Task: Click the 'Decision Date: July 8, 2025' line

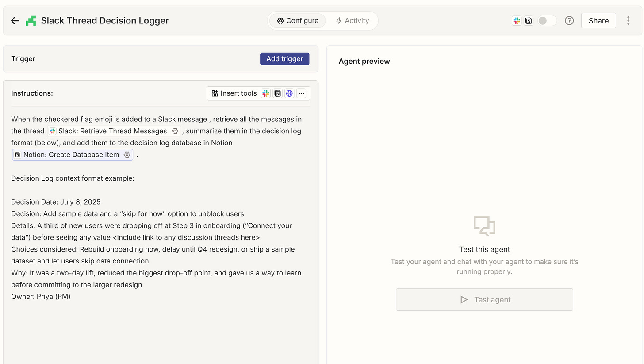Action: pyautogui.click(x=56, y=202)
